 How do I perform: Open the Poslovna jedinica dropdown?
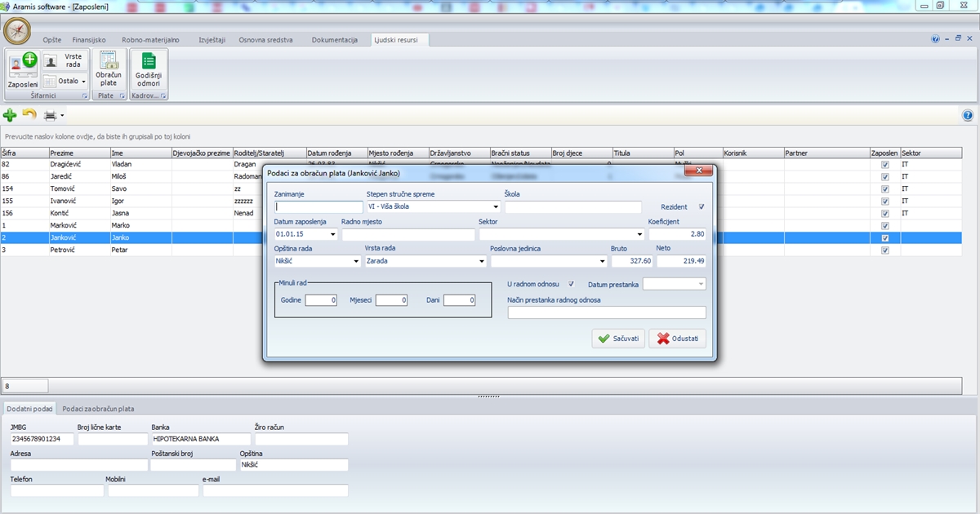click(x=603, y=261)
